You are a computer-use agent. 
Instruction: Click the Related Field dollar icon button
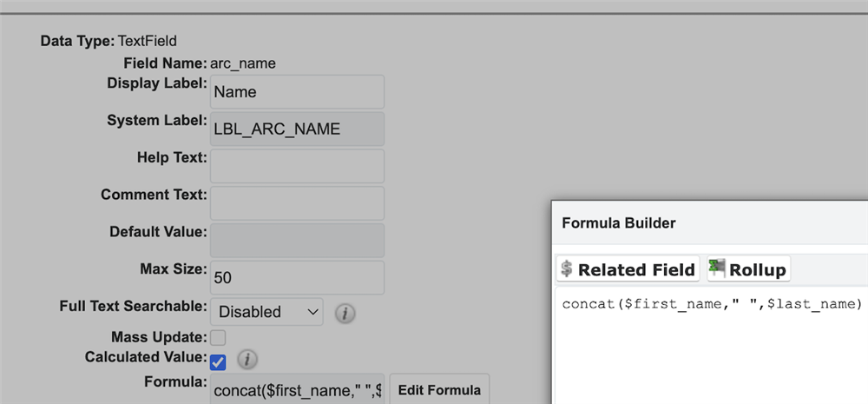click(627, 269)
